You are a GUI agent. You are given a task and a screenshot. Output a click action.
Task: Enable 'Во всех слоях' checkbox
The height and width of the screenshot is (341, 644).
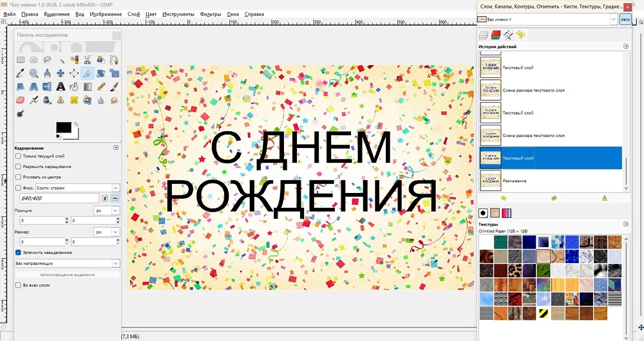click(x=18, y=284)
